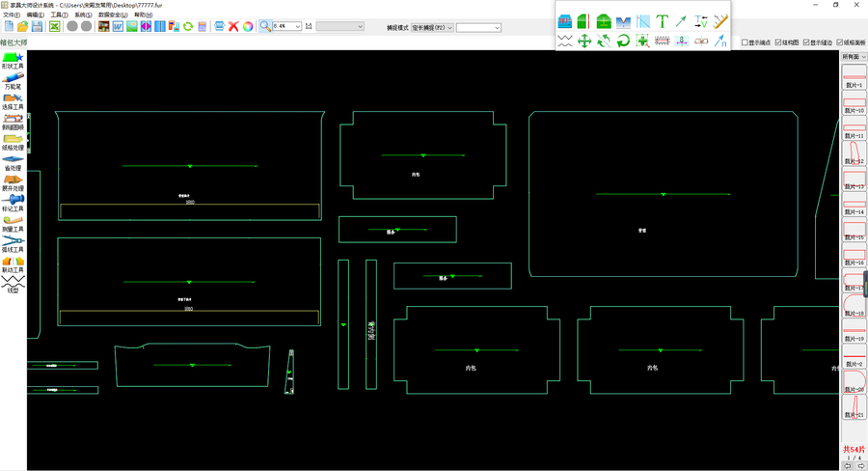Click the first gray circle toolbar button

(x=72, y=26)
